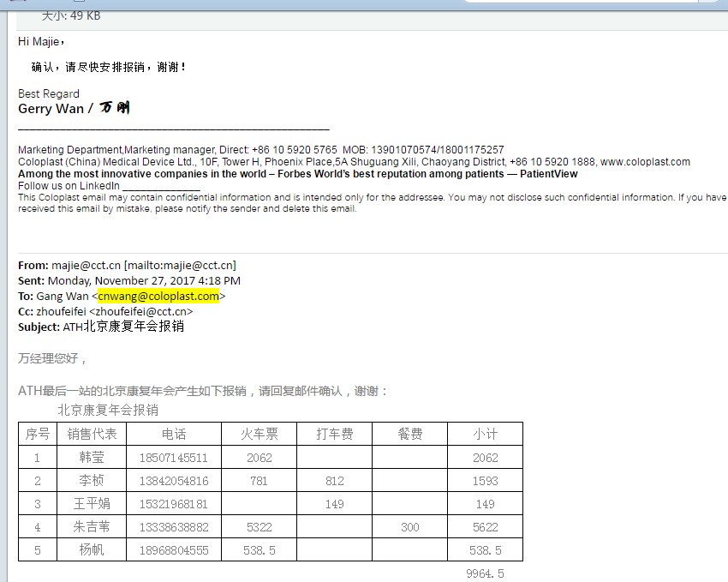Open the www.coloplast.com website link
Screen dimensions: 728x582
click(645, 162)
